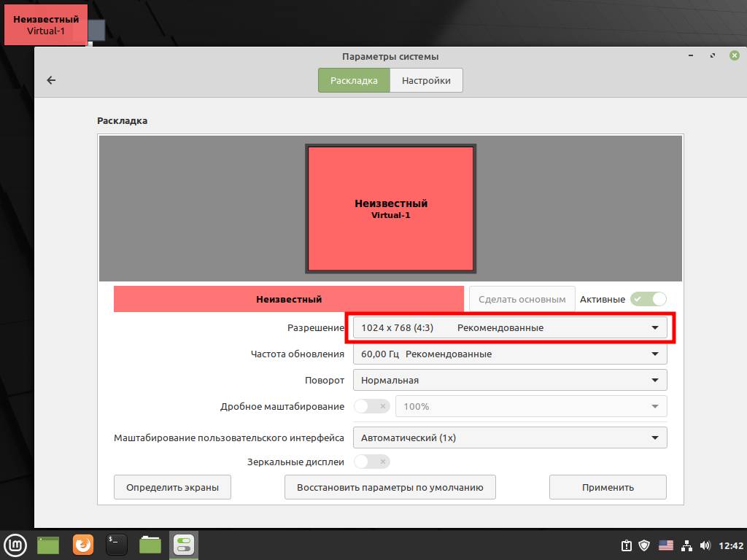Click the US flag keyboard layout icon
Screen dimensions: 747x560
[665, 545]
